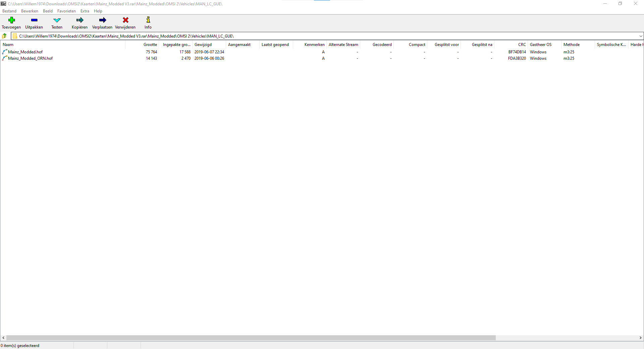Click the Verplaatsen move arrow icon
The width and height of the screenshot is (644, 349).
pos(102,20)
